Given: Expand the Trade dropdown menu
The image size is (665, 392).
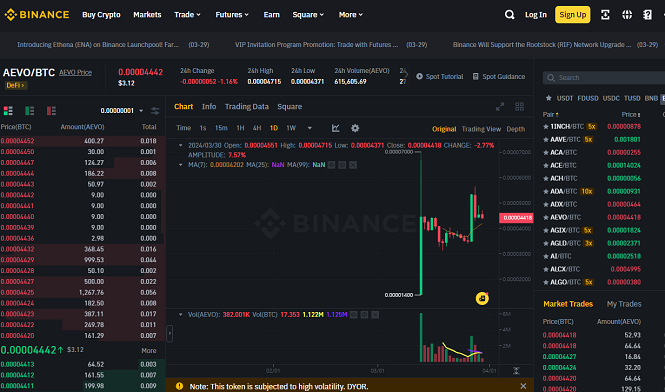Looking at the screenshot, I should click(x=187, y=15).
